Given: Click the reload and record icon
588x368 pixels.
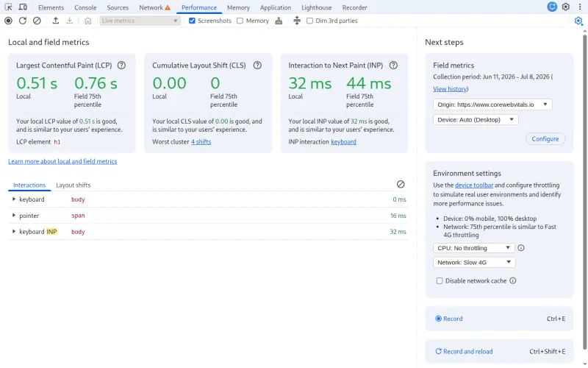Looking at the screenshot, I should (23, 21).
